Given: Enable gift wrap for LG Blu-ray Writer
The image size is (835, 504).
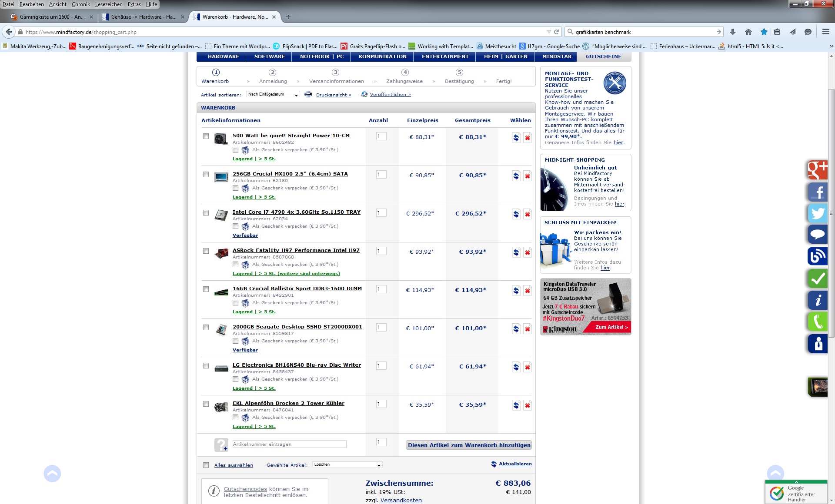Looking at the screenshot, I should (x=235, y=379).
